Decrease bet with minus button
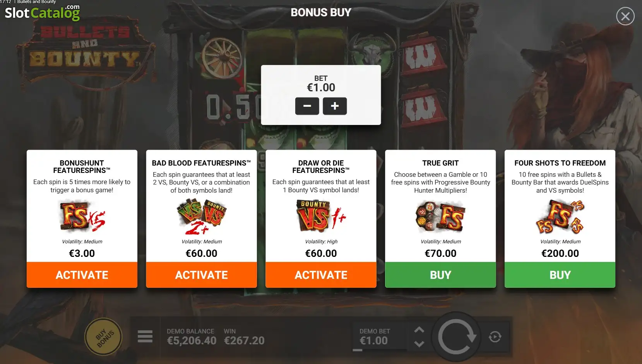The height and width of the screenshot is (364, 642). point(307,106)
